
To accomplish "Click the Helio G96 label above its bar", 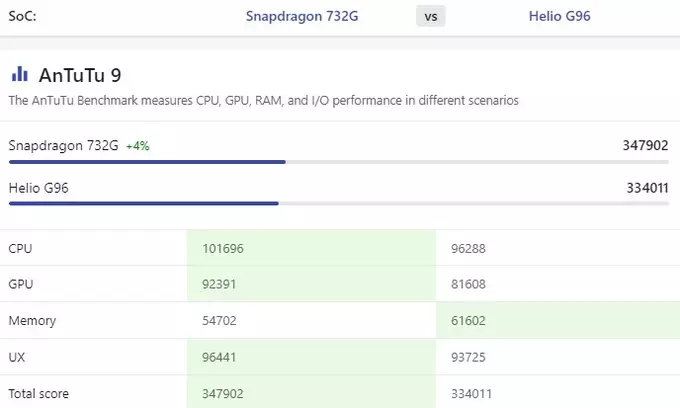I will (39, 188).
